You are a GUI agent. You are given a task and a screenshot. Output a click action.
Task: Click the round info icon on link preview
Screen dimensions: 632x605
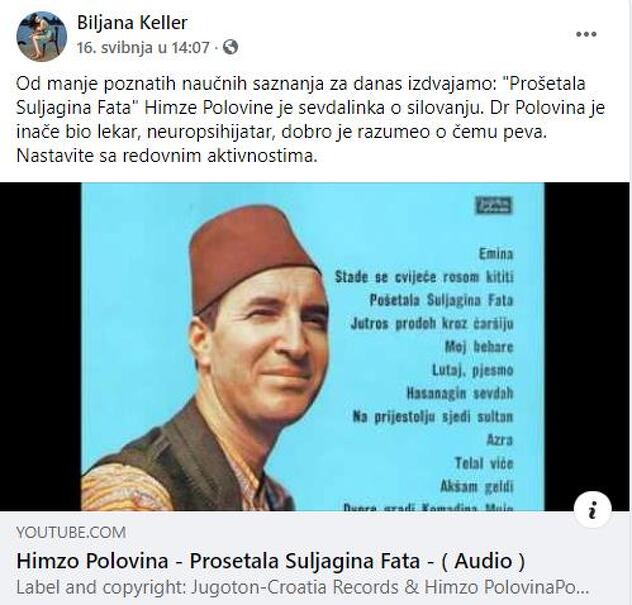(592, 510)
